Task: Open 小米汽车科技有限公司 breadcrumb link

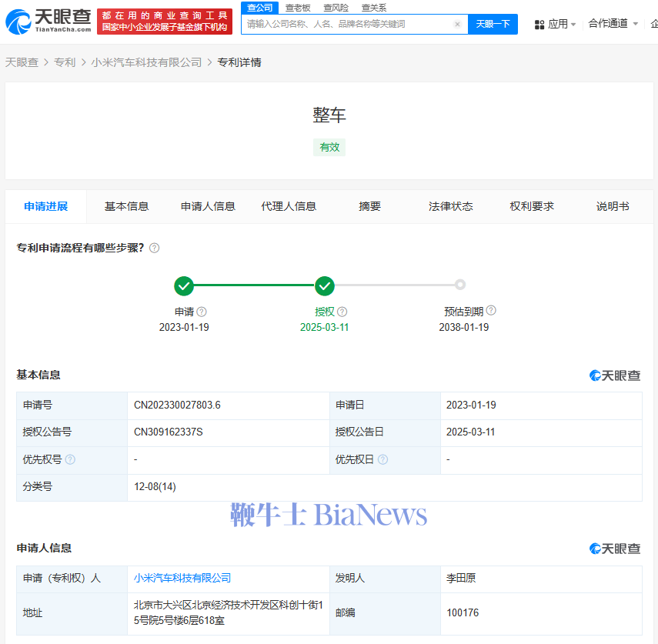Action: click(146, 62)
